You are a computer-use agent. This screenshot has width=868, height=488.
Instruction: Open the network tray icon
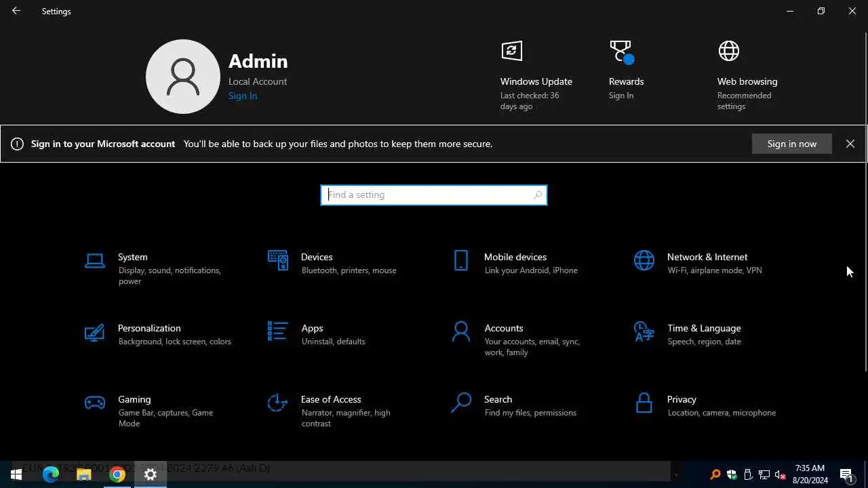(764, 474)
